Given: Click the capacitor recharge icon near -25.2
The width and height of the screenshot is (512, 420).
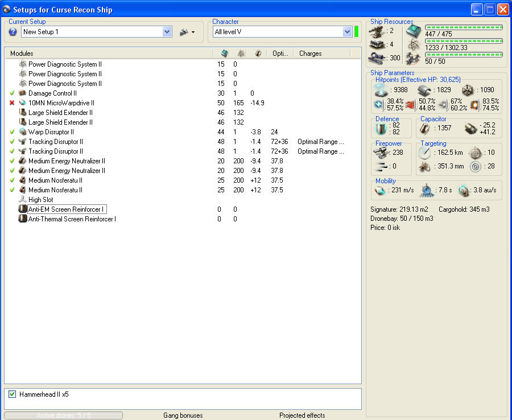Looking at the screenshot, I should click(470, 129).
